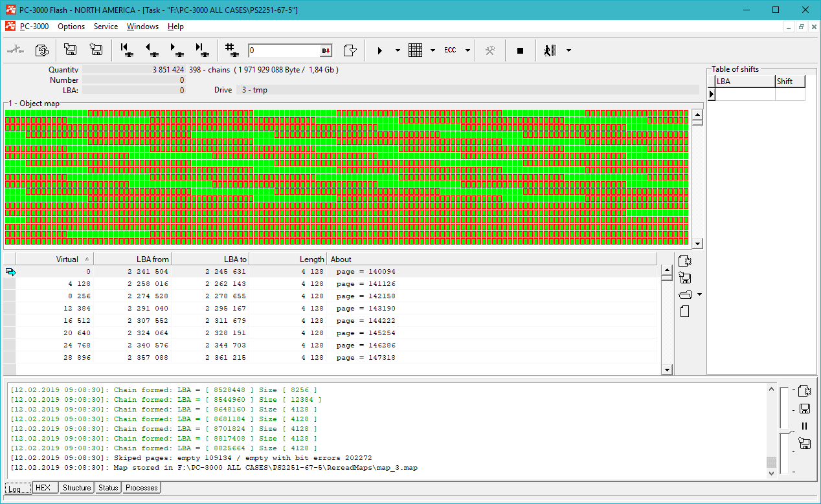Pause the log output
The width and height of the screenshot is (821, 504).
[x=805, y=426]
